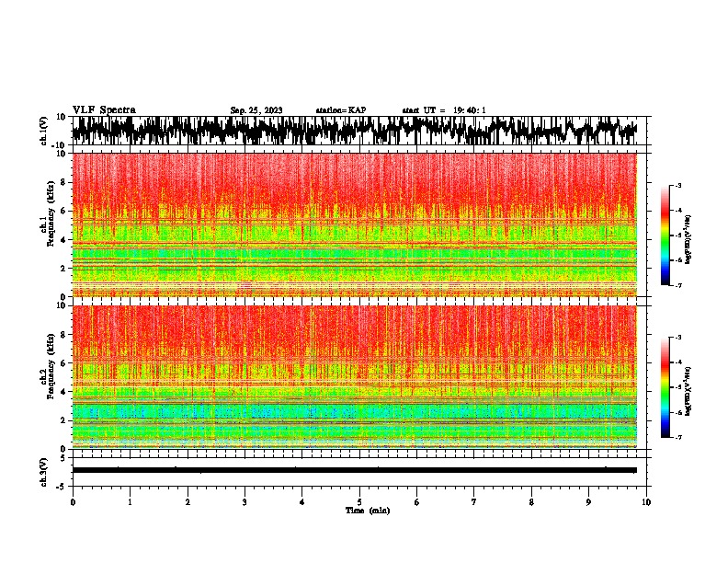Click time axis tick label "5"
The height and width of the screenshot is (563, 728).
(x=359, y=502)
